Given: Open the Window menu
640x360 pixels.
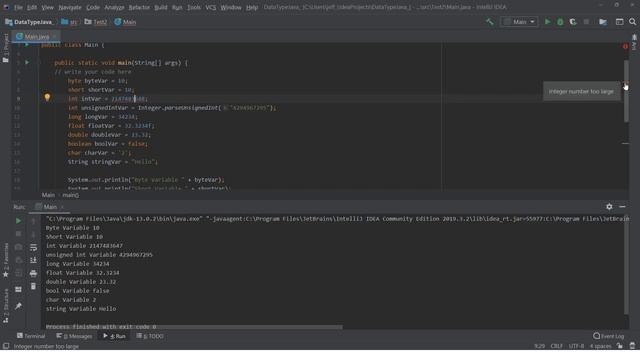Looking at the screenshot, I should click(x=231, y=7).
